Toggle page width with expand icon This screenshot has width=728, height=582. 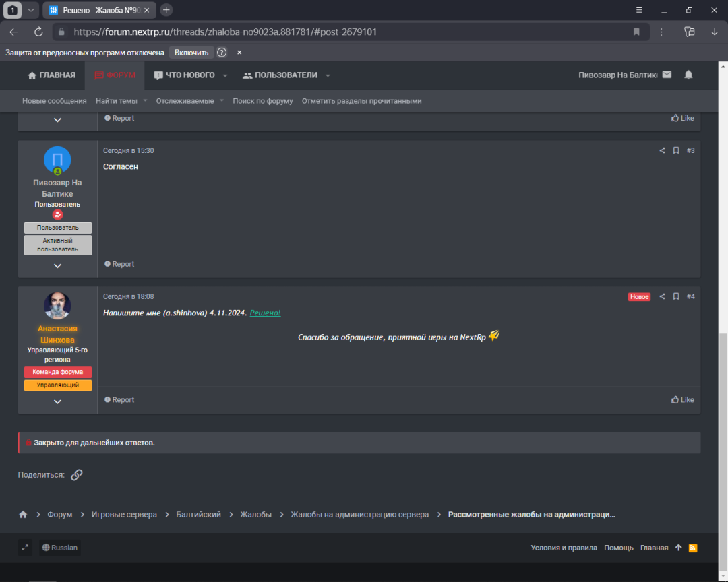25,548
